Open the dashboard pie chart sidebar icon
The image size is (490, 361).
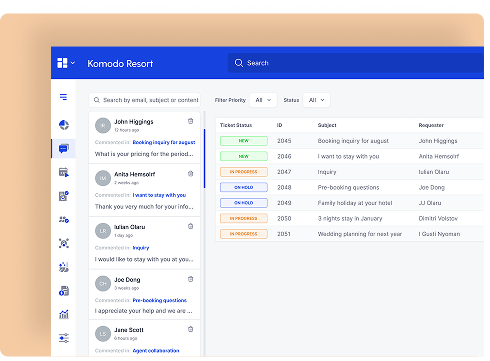pyautogui.click(x=64, y=125)
